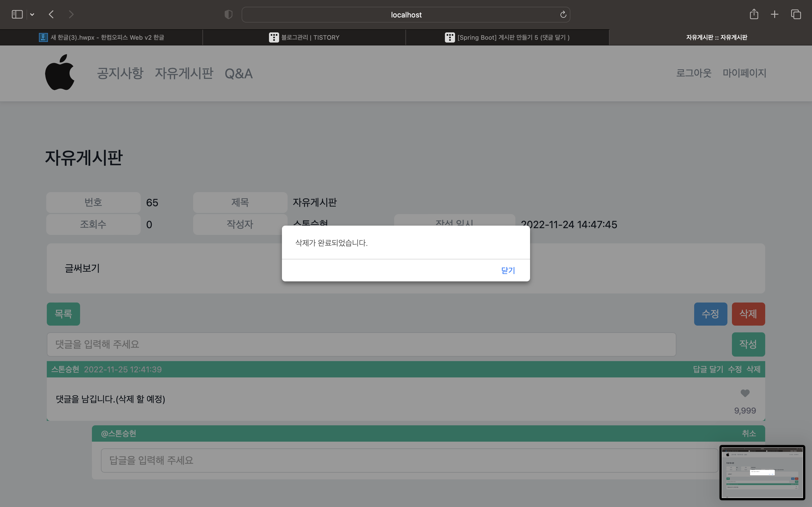Open a new tab with plus icon

click(x=775, y=14)
